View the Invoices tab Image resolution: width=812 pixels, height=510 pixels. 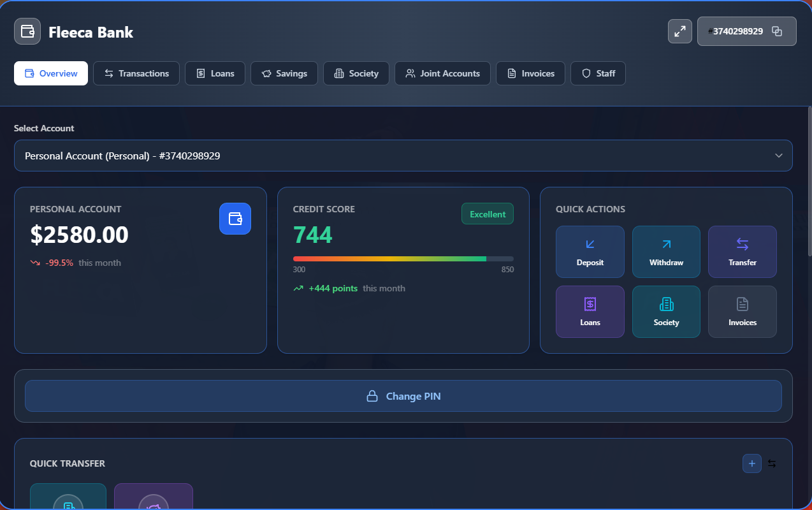coord(531,73)
